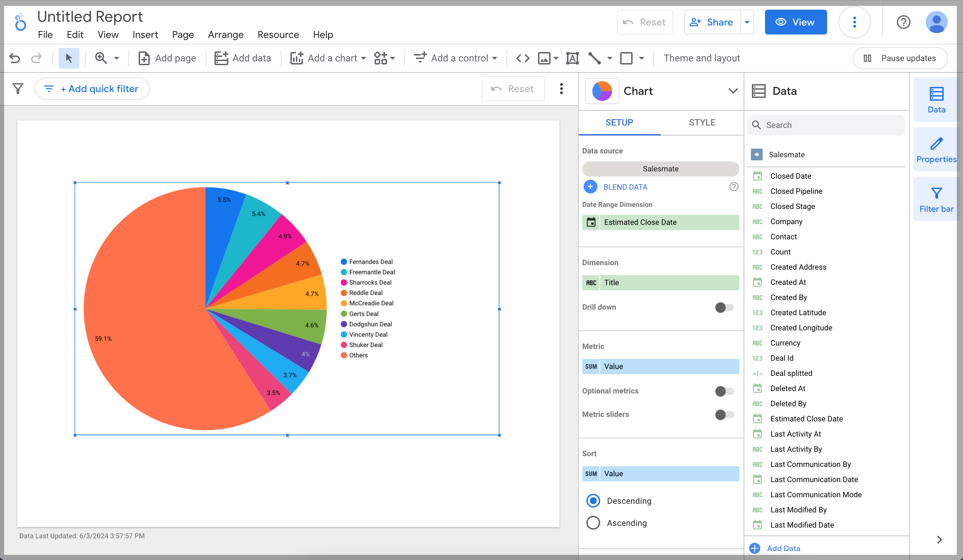Click the pie chart type icon

pos(602,91)
